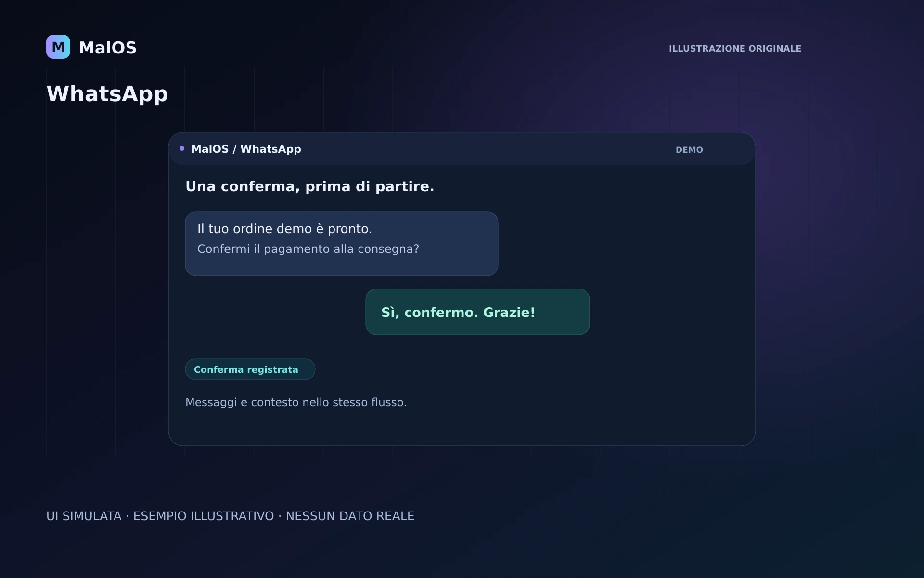Click the DEMO badge in card header
The width and height of the screenshot is (924, 578).
point(689,150)
